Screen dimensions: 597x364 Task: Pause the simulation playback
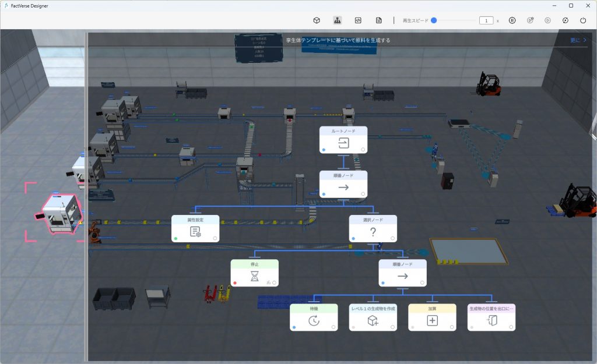512,20
